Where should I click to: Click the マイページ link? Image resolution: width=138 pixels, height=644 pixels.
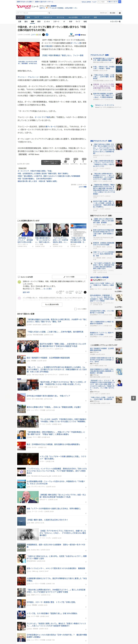click(103, 13)
